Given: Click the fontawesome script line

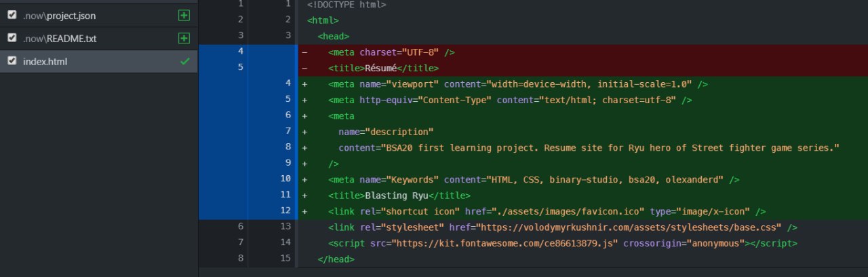Looking at the screenshot, I should point(583,242).
